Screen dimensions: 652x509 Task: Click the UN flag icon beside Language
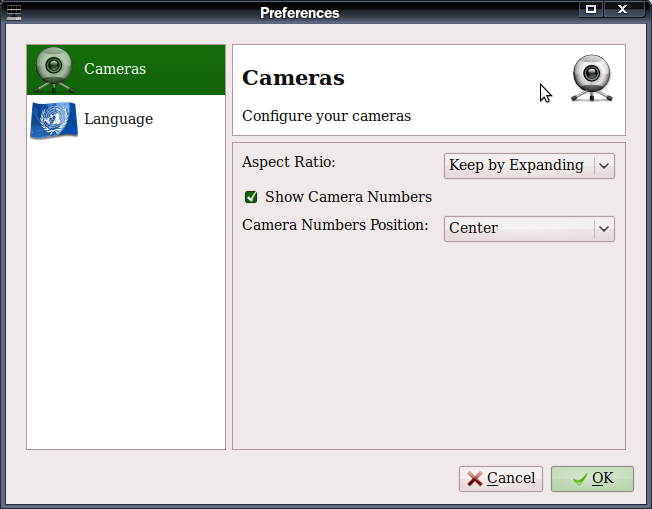[54, 120]
